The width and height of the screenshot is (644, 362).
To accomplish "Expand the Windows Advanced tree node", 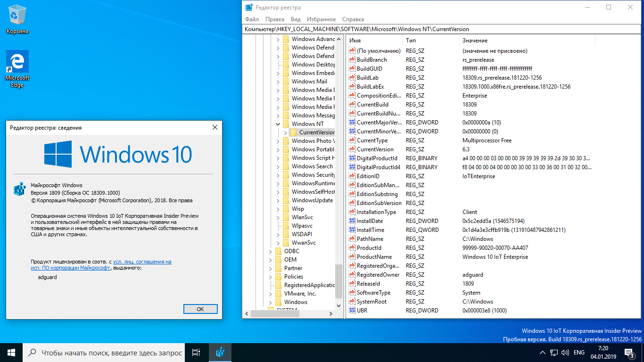I will tap(278, 39).
